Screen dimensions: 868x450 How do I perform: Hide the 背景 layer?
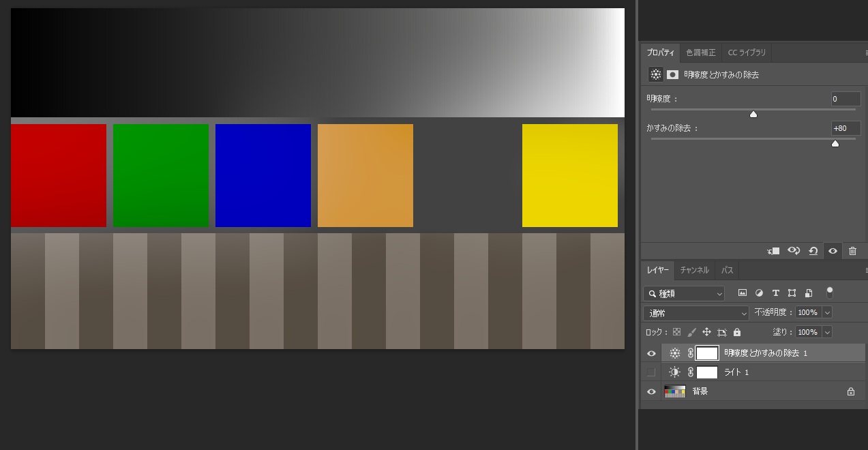[x=651, y=391]
